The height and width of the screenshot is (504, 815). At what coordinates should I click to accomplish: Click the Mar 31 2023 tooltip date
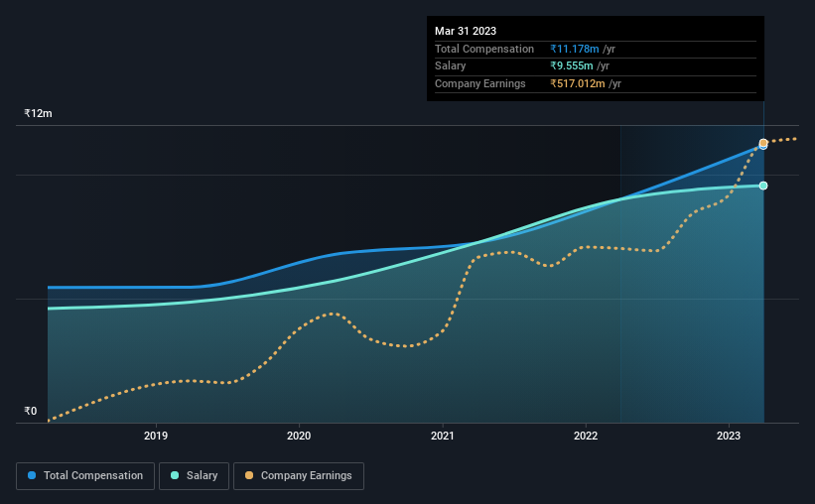466,31
